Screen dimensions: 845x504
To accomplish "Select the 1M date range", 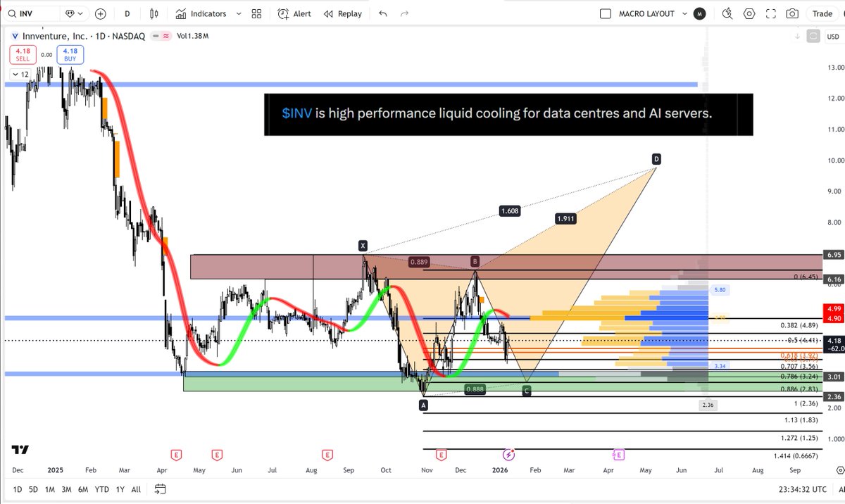I will pos(49,489).
